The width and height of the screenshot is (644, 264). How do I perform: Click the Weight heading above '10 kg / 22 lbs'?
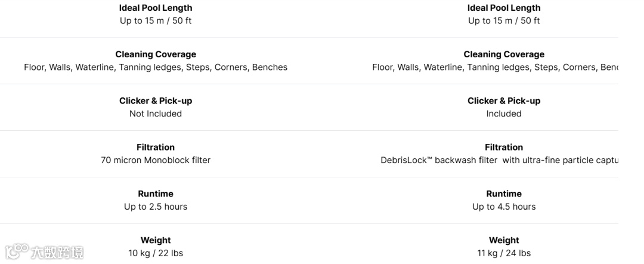point(156,240)
